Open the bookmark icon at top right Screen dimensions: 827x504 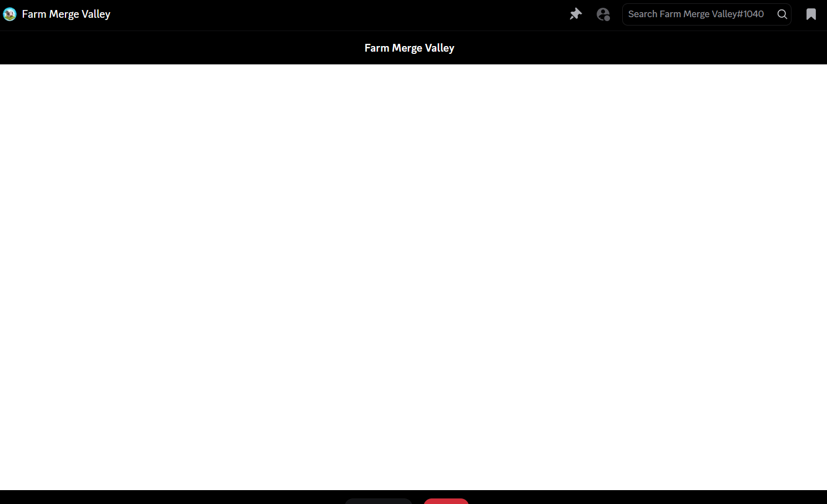click(x=811, y=14)
